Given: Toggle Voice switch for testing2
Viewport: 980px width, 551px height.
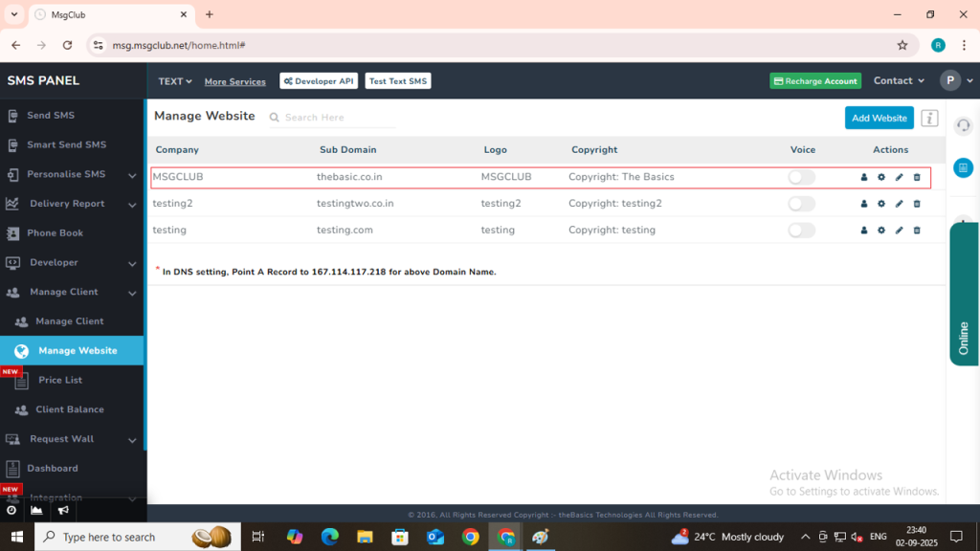Looking at the screenshot, I should (x=801, y=204).
